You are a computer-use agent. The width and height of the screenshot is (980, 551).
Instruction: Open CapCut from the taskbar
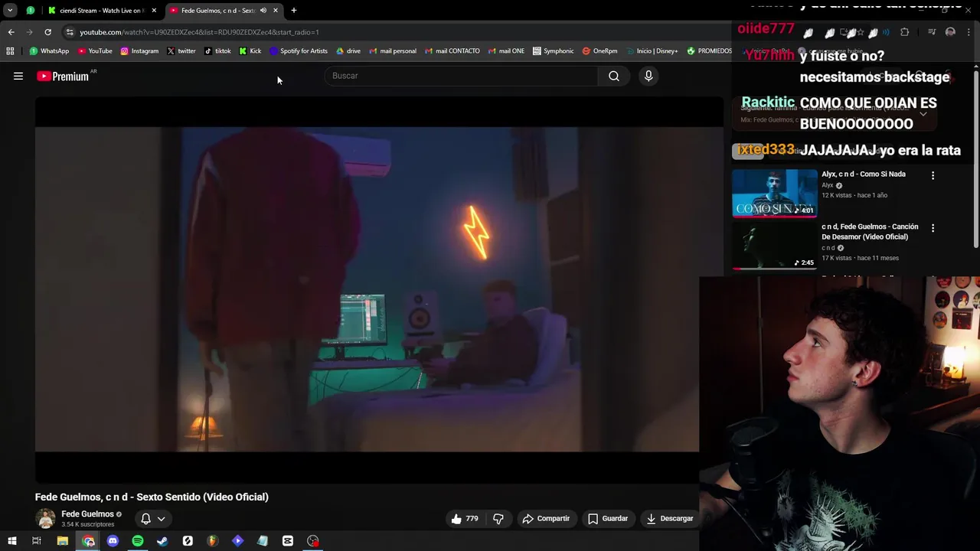click(288, 541)
